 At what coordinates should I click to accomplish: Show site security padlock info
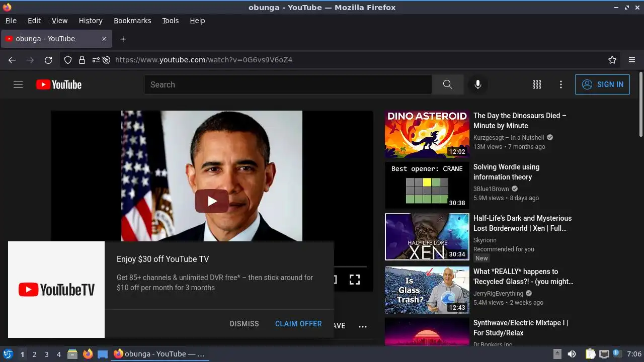[82, 60]
